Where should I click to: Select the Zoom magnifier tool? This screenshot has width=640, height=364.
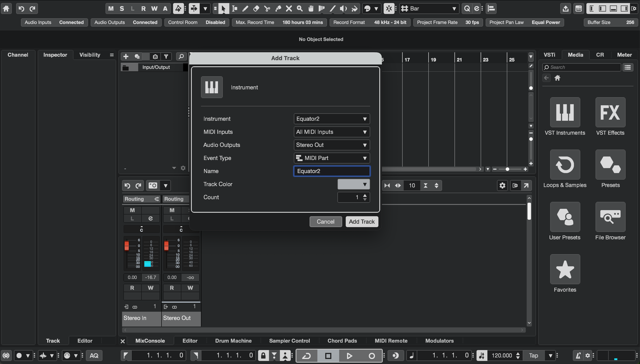[300, 9]
